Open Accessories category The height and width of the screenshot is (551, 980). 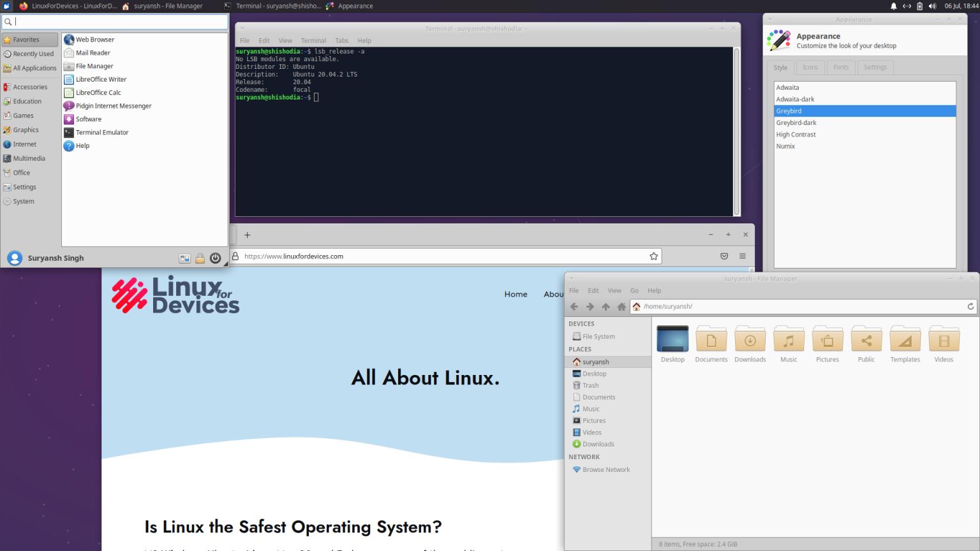[x=30, y=87]
